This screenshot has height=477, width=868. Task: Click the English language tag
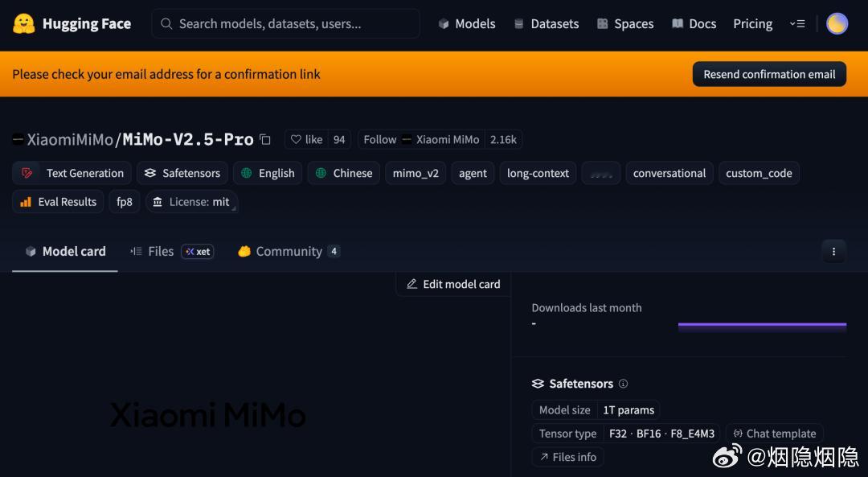[268, 174]
